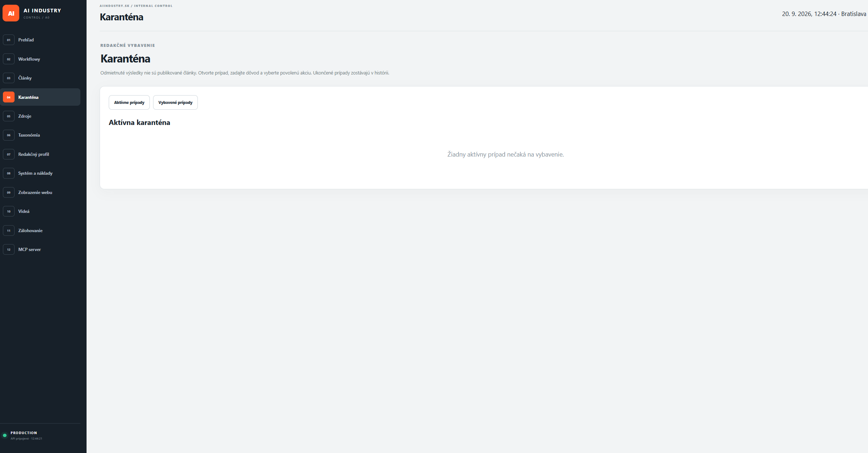Screen dimensions: 868x453
Task: Click 'Žiadny aktívny prípad nečaká na vybavenie.' message
Action: (505, 154)
